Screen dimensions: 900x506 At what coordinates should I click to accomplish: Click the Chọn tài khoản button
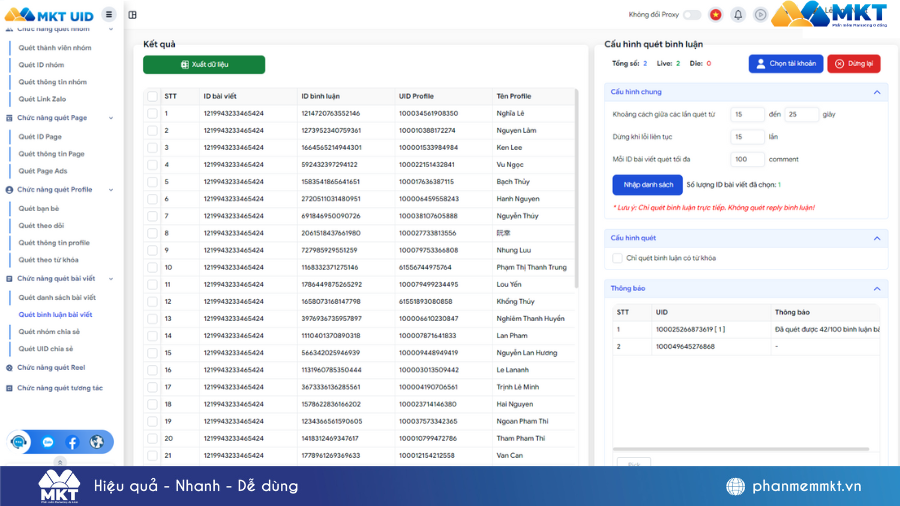click(x=786, y=64)
